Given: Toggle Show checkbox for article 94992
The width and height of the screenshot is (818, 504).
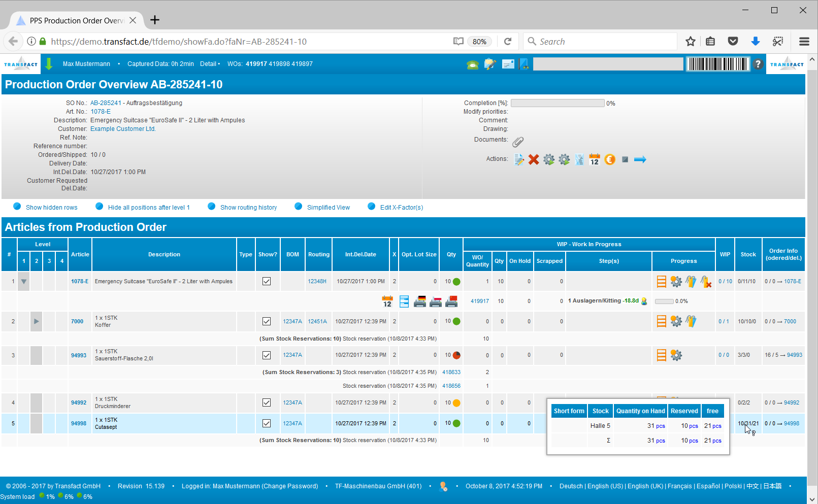Looking at the screenshot, I should pos(267,402).
